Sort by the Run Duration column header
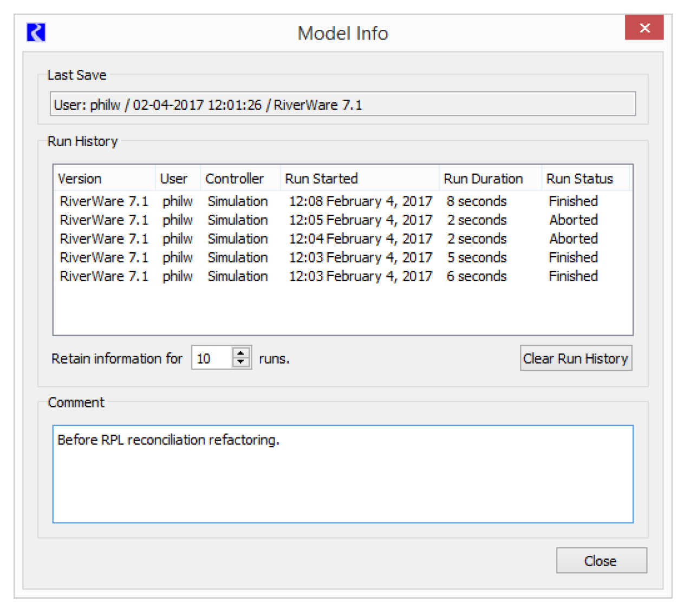This screenshot has width=684, height=616. pyautogui.click(x=490, y=178)
